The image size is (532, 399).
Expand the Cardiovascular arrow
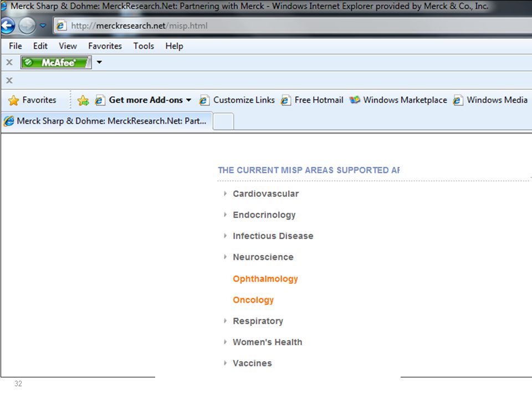pos(225,193)
